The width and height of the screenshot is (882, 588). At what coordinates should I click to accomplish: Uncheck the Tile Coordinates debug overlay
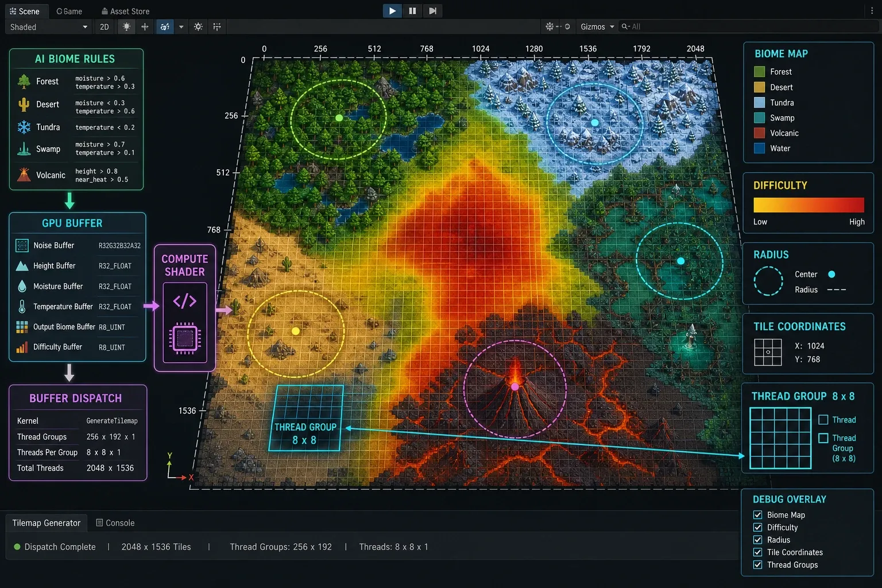click(x=758, y=552)
